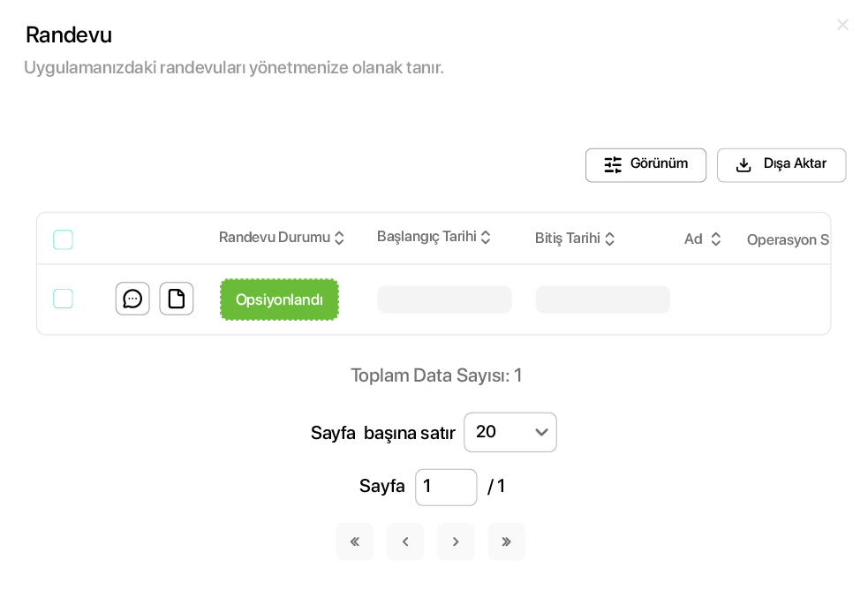The width and height of the screenshot is (868, 591).
Task: Open the rows per page dropdown
Action: pos(510,432)
